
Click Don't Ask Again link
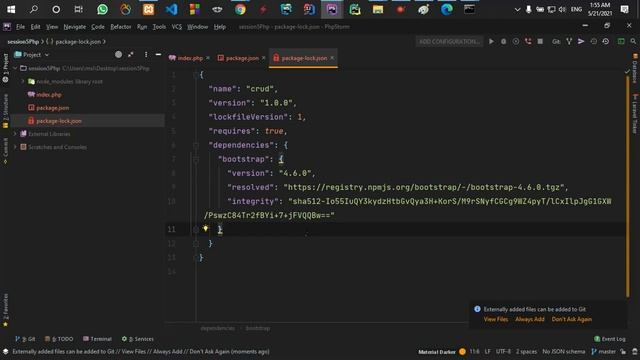pyautogui.click(x=572, y=319)
